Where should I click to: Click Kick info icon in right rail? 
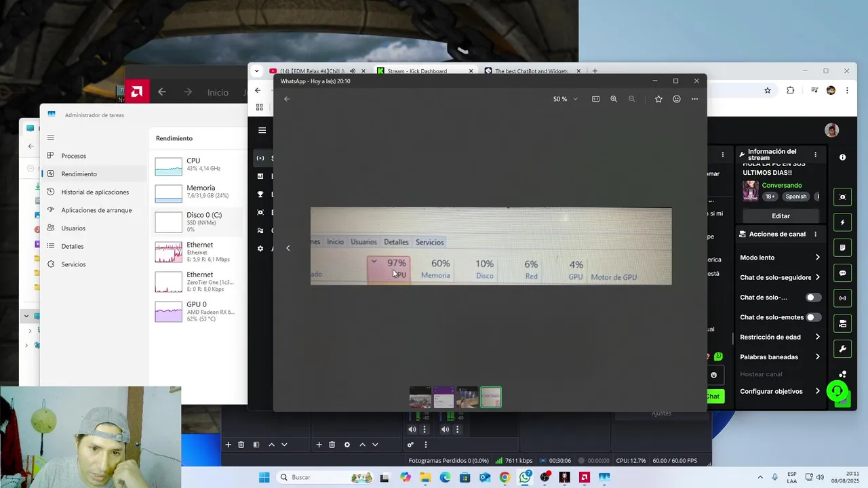pyautogui.click(x=842, y=157)
